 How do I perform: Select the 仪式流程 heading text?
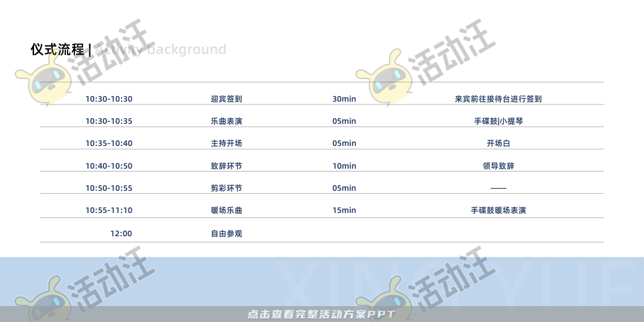tap(57, 49)
